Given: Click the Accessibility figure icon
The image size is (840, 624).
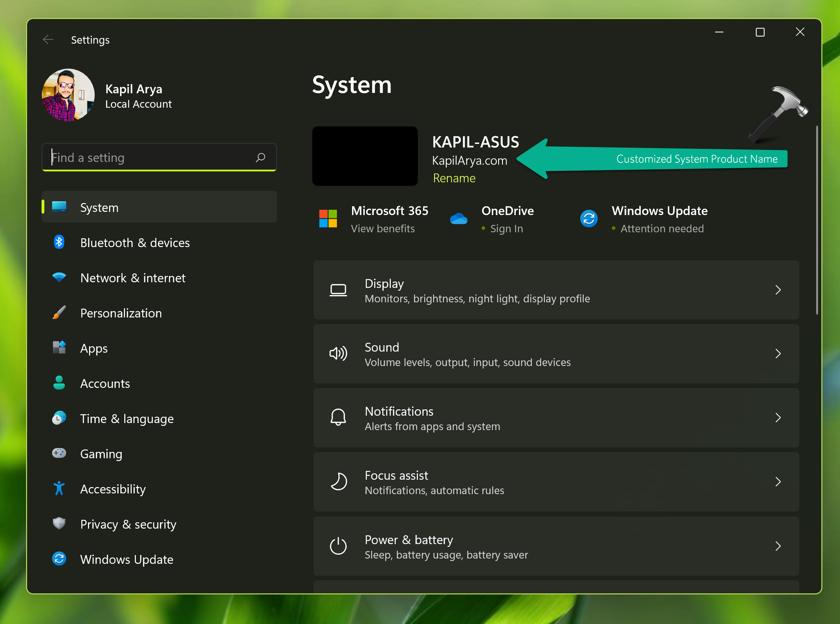Looking at the screenshot, I should (59, 489).
